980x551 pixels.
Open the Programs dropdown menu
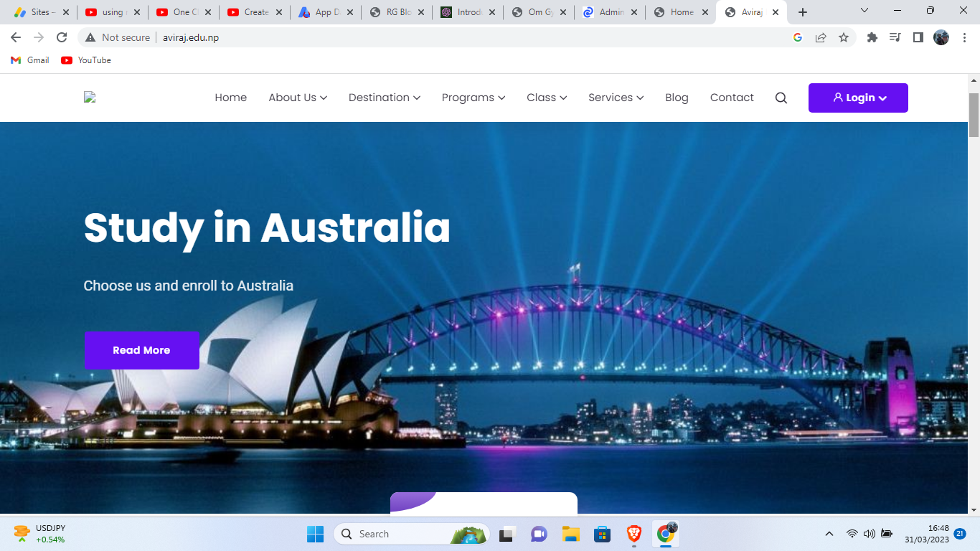[473, 98]
